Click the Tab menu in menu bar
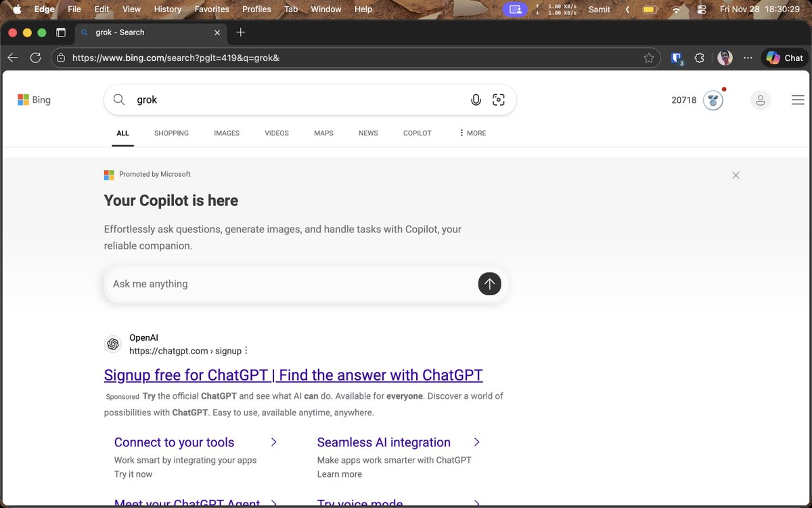Image resolution: width=812 pixels, height=508 pixels. pos(291,9)
